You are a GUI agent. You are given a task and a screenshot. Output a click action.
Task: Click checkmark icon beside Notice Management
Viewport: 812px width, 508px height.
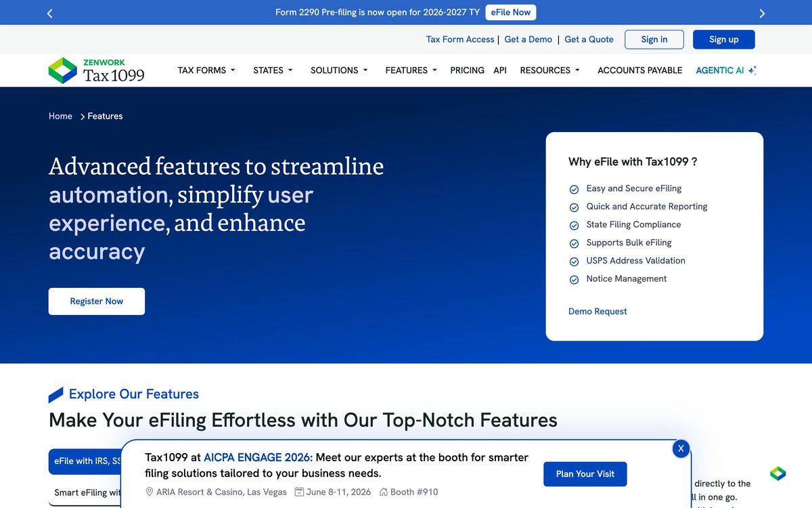[x=574, y=279]
